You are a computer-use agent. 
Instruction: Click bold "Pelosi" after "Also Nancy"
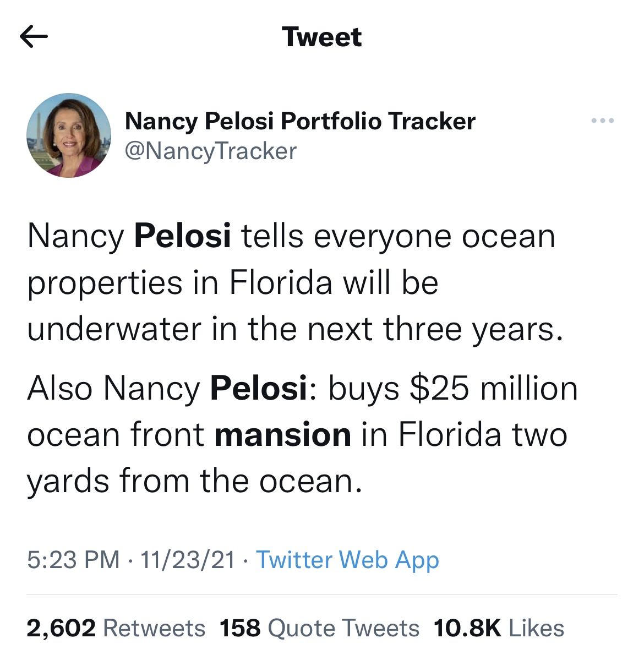[x=258, y=388]
